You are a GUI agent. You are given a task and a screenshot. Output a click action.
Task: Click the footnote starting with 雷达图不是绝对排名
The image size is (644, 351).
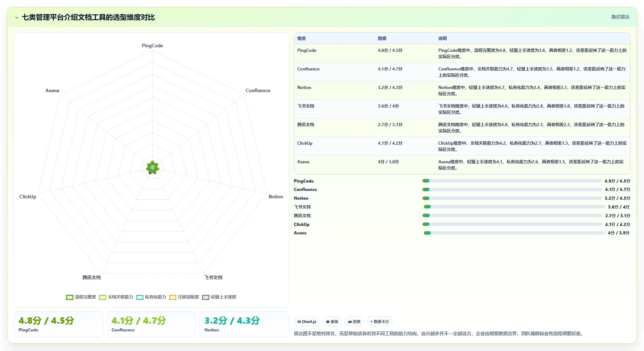click(x=439, y=333)
